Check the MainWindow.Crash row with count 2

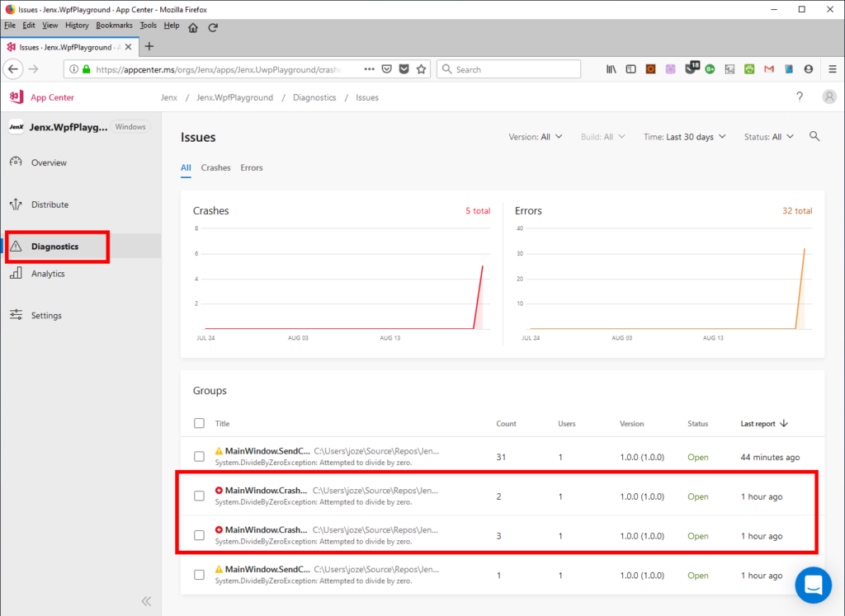click(200, 496)
